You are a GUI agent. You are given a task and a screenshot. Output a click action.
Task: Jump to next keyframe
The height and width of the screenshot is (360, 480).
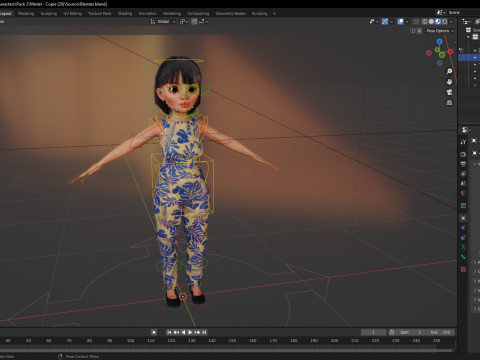197,332
